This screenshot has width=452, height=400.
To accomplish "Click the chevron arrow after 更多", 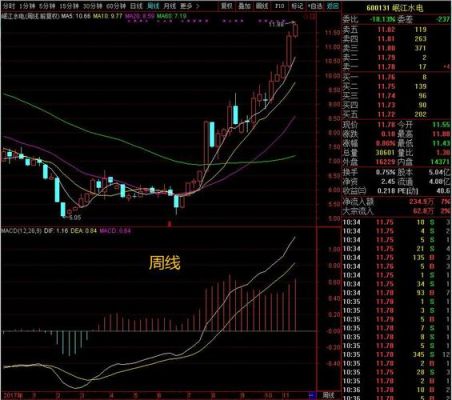I will pos(198,6).
